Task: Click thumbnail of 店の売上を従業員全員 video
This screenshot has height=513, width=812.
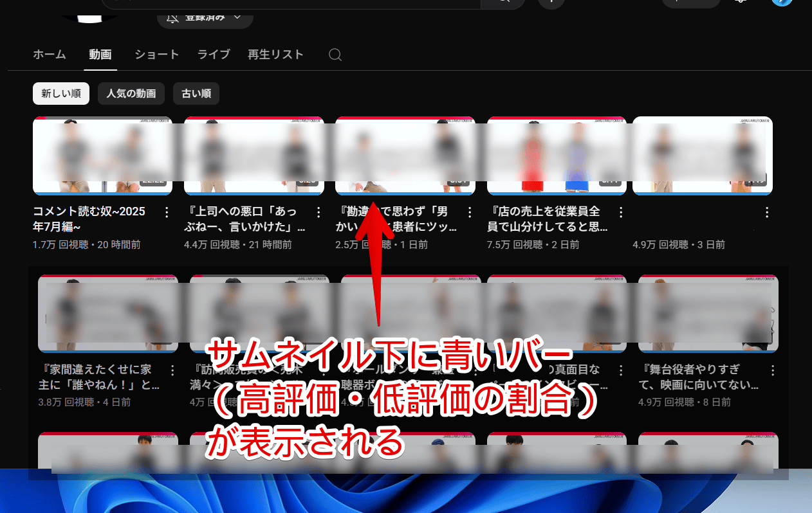Action: click(x=557, y=156)
